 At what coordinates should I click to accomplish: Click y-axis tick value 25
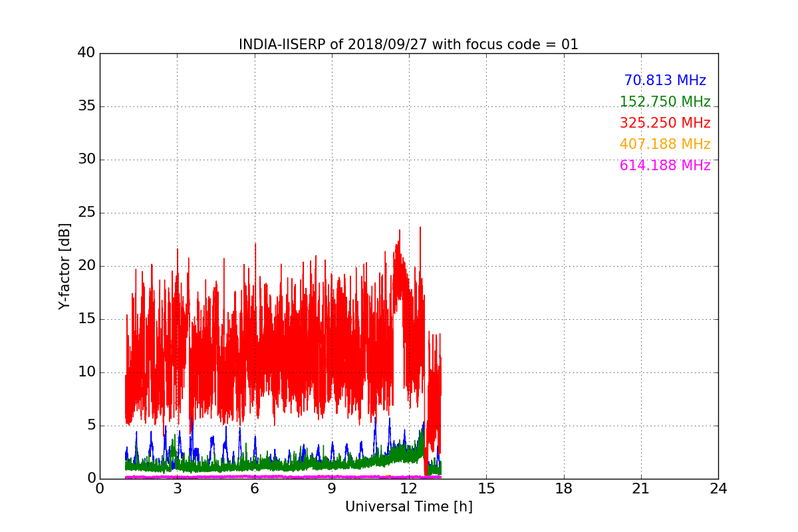86,213
